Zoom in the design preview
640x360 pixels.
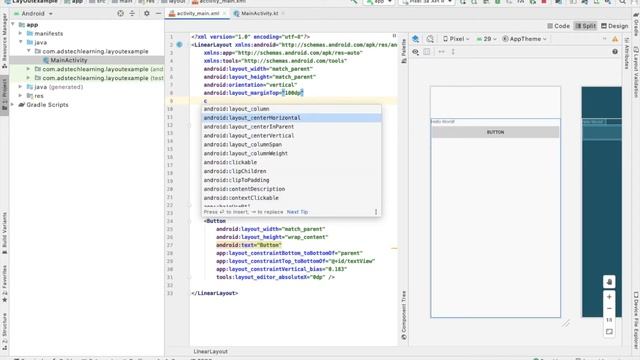click(609, 297)
